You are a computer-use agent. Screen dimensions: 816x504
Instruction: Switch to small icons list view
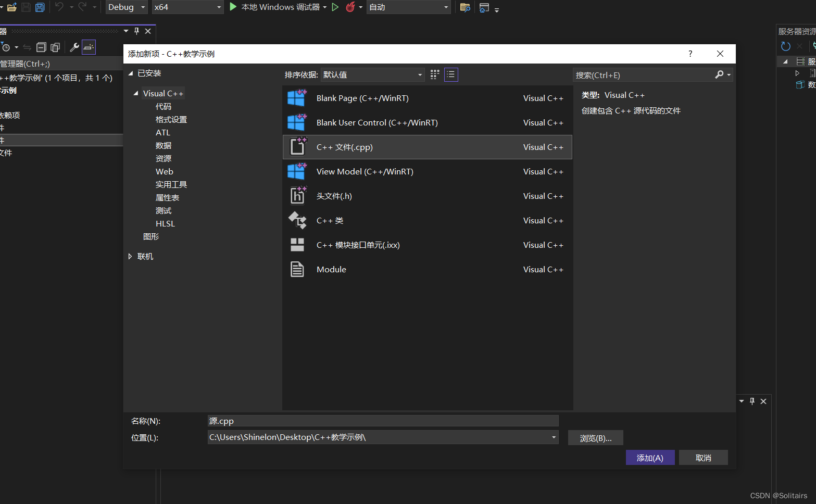click(x=451, y=74)
